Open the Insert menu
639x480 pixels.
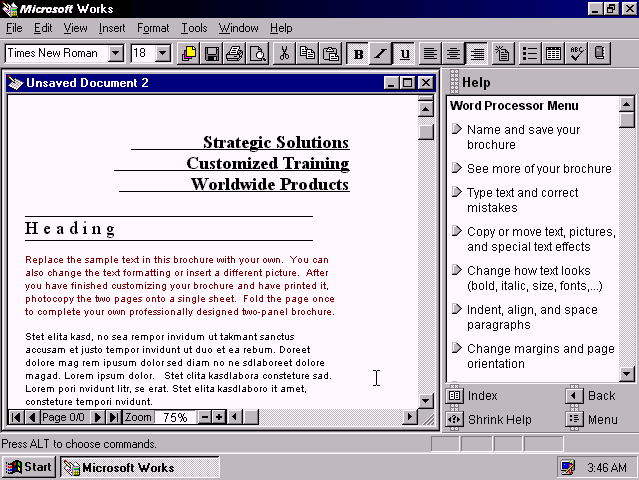click(x=112, y=28)
